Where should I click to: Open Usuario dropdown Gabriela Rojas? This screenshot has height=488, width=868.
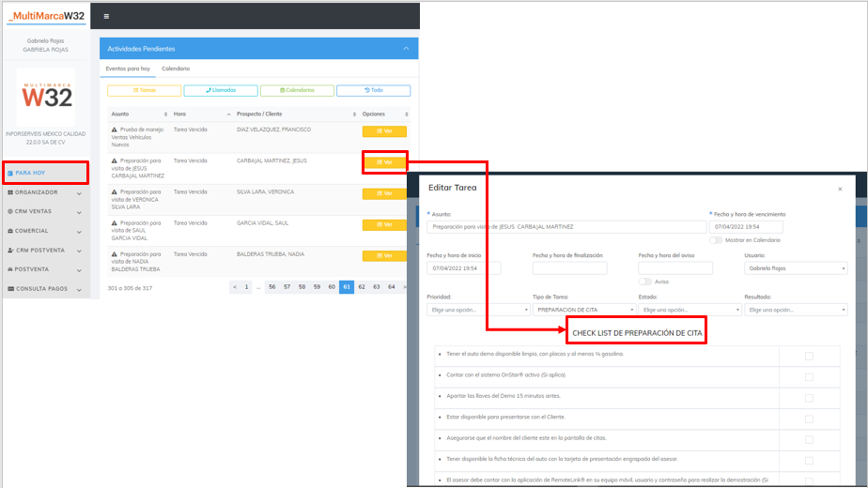796,268
